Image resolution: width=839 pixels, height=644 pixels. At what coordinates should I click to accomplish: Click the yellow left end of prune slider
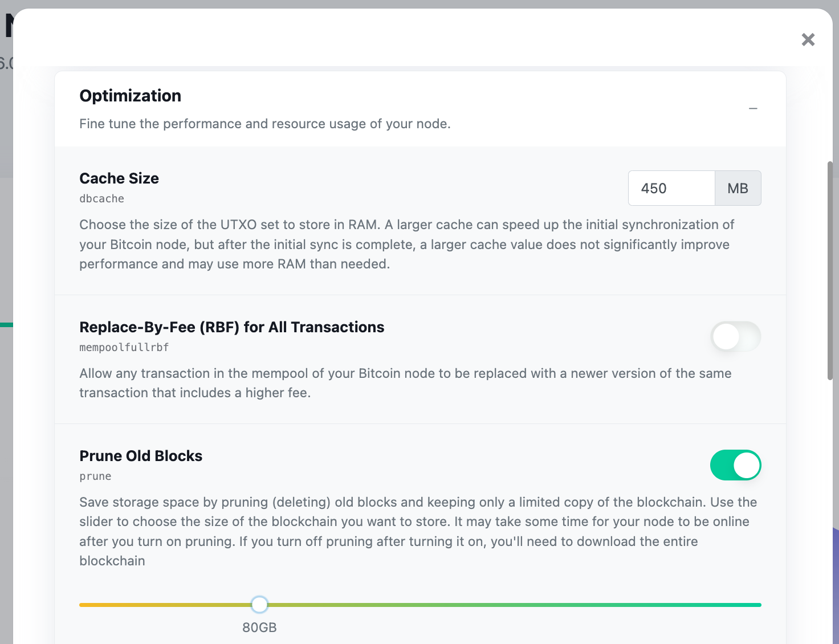[x=85, y=605]
